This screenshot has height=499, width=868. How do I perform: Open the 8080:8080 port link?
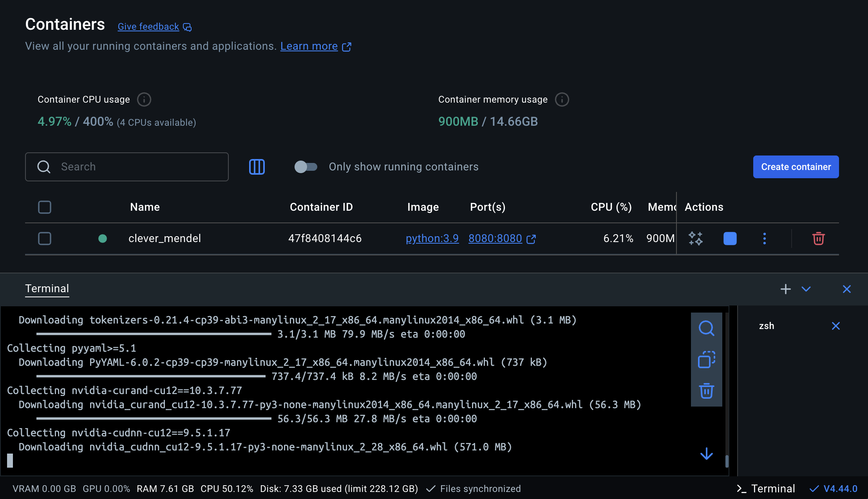coord(495,239)
